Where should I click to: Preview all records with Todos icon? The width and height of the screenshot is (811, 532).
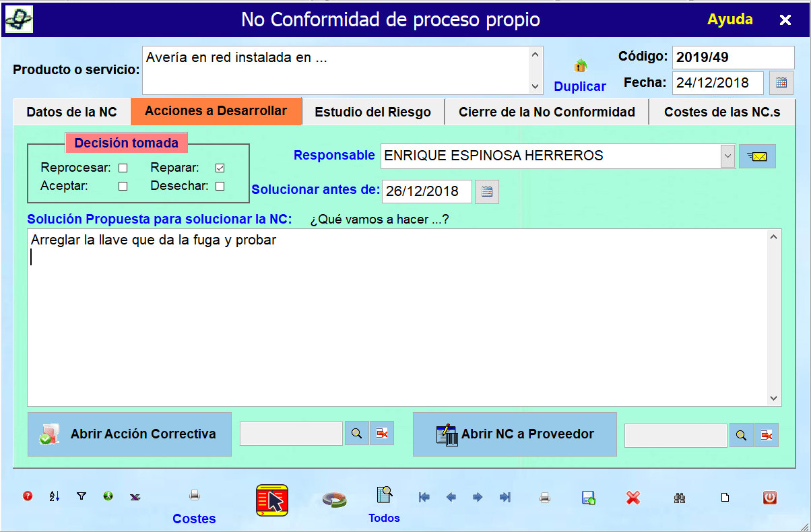(x=384, y=496)
